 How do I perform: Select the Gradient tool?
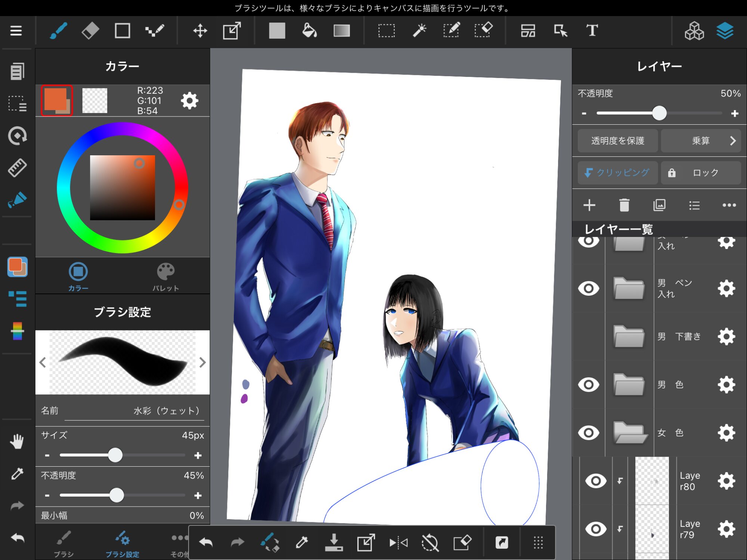point(341,31)
